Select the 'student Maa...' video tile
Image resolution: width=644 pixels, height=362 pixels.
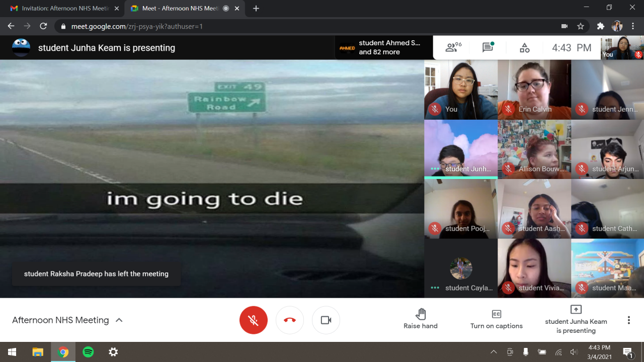click(608, 268)
